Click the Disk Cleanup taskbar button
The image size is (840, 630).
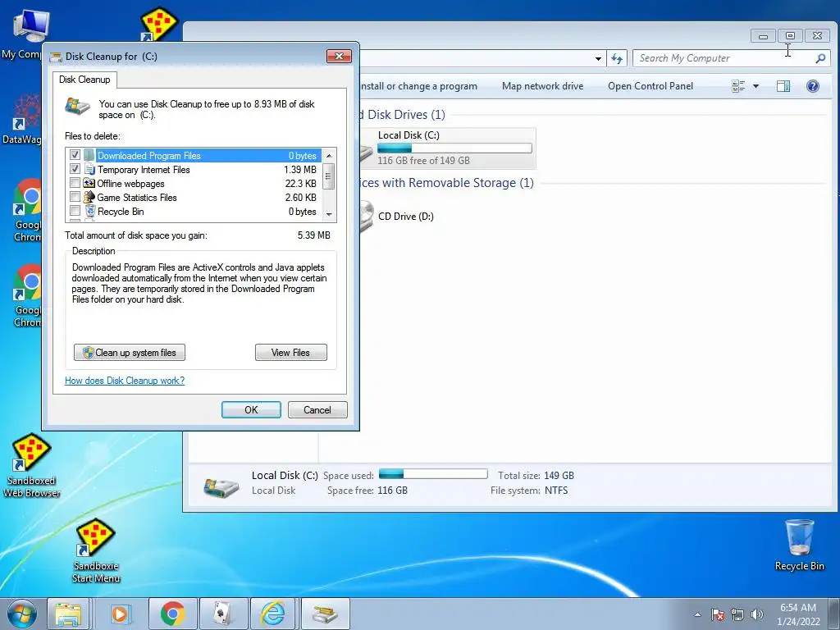(325, 614)
